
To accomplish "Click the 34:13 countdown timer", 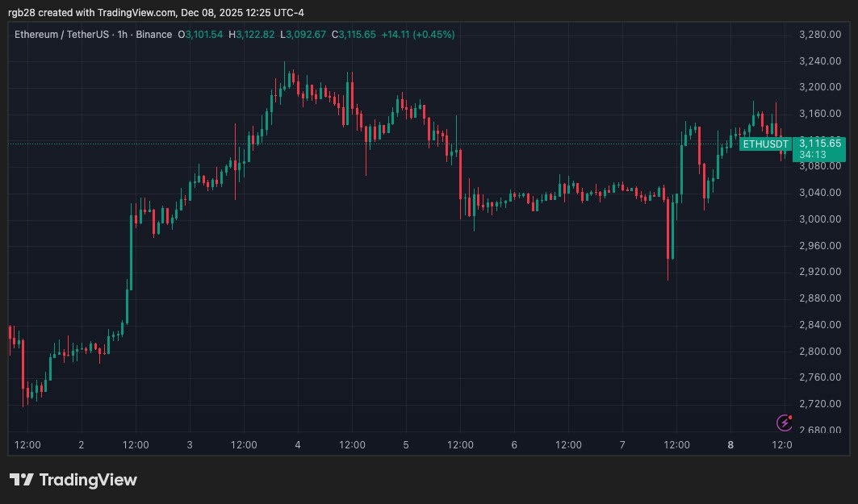I will 812,155.
